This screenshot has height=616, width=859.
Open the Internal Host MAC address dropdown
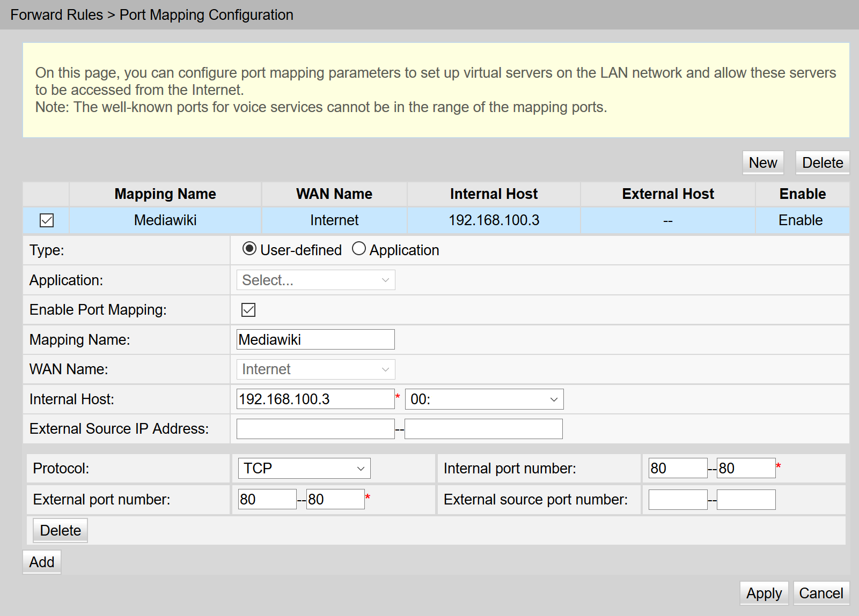[x=484, y=399]
